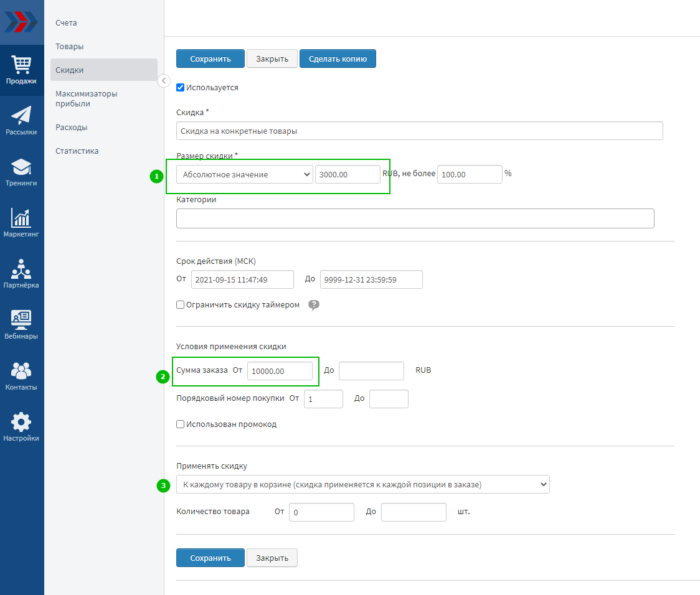Open the Тренинги graduation cap section
700x595 pixels.
(x=21, y=172)
